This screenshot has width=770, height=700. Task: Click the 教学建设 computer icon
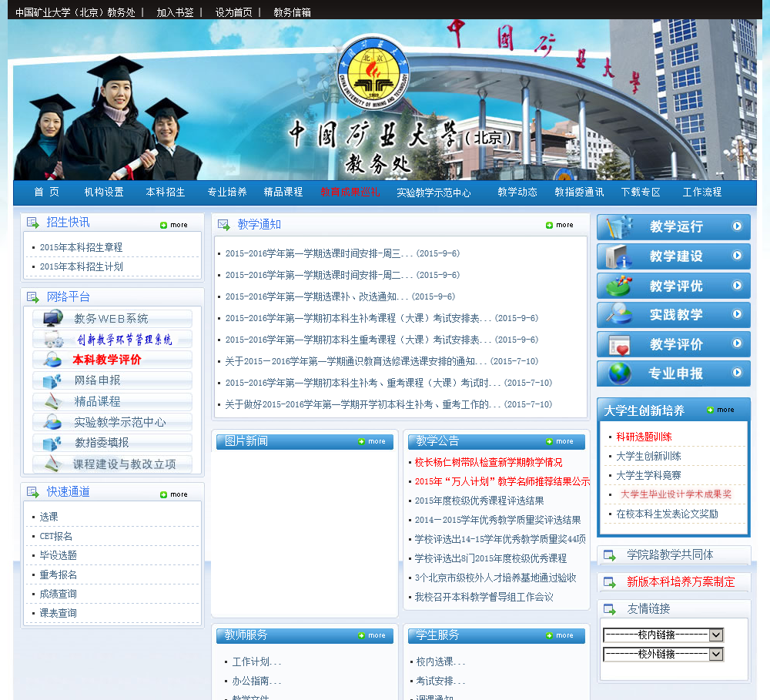pyautogui.click(x=618, y=256)
